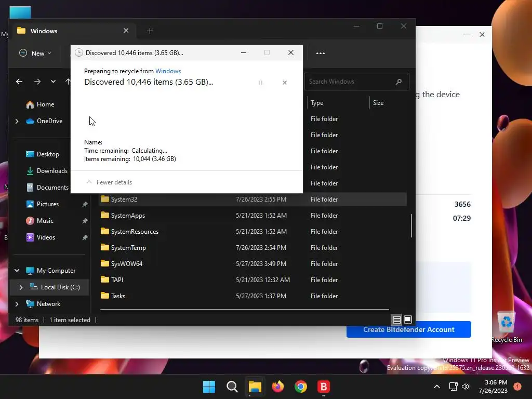Image resolution: width=532 pixels, height=399 pixels.
Task: Click Create Bitdefender Account button
Action: [408, 329]
